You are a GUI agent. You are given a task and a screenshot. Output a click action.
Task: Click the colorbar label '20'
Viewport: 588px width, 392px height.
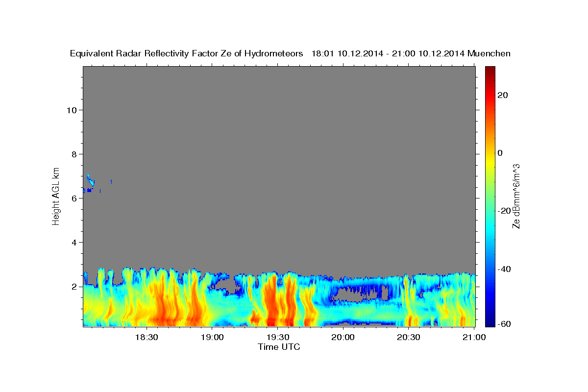502,95
